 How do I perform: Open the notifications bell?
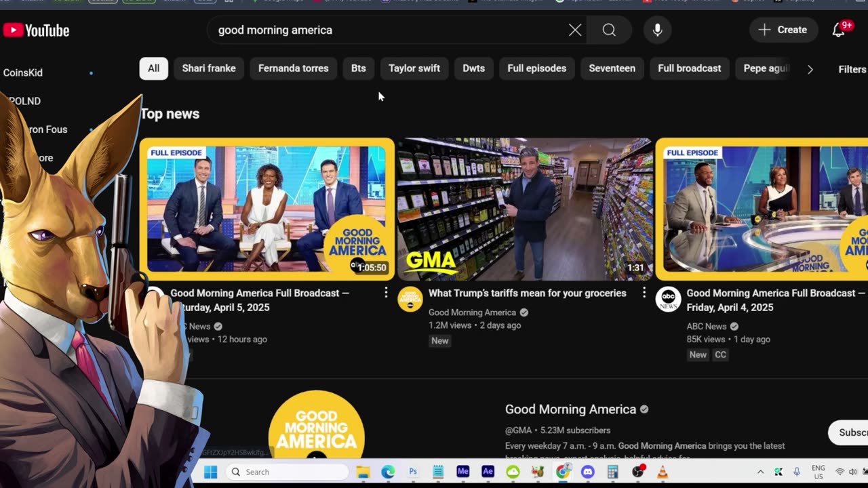pos(840,30)
